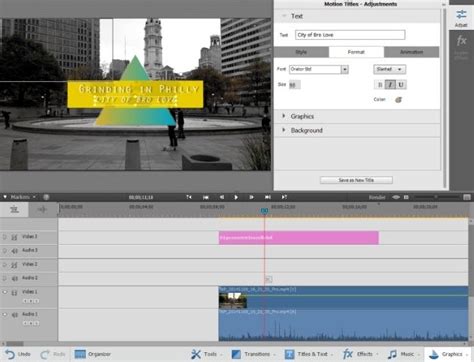Open the Font dropdown arrow
Image resolution: width=474 pixels, height=362 pixels.
(345, 69)
